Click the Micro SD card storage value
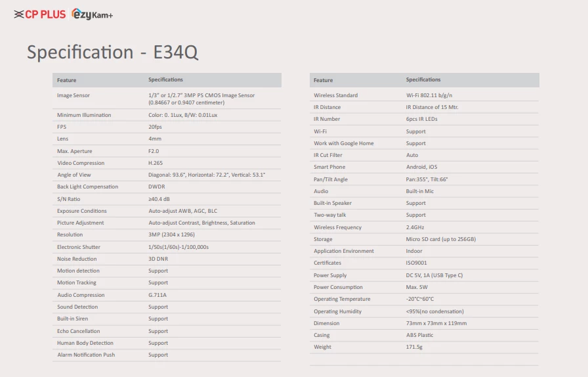588x377 pixels. point(440,239)
